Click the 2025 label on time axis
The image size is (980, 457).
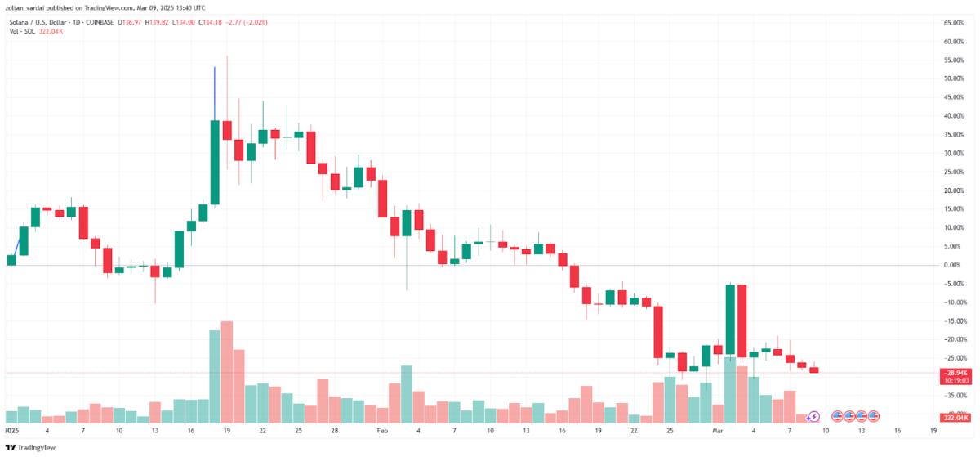click(x=11, y=429)
